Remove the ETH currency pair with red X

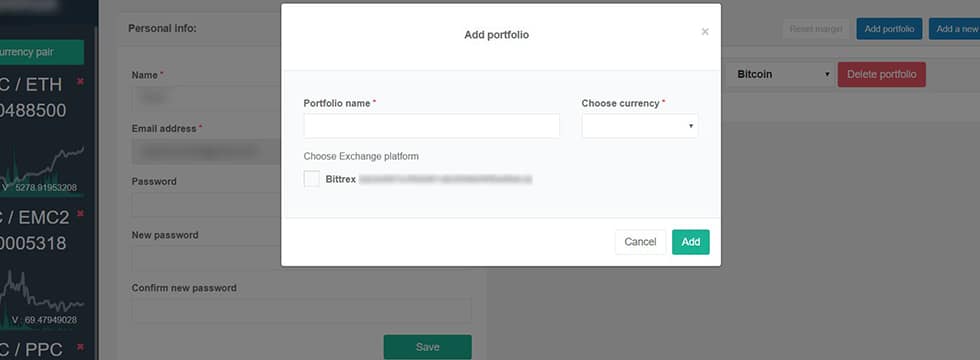tap(80, 82)
